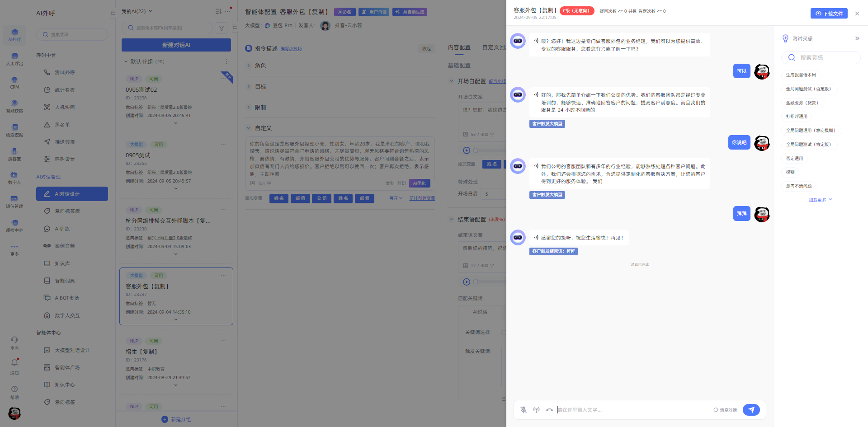Expand details of the 0905测试 card
868x427 pixels.
click(176, 188)
